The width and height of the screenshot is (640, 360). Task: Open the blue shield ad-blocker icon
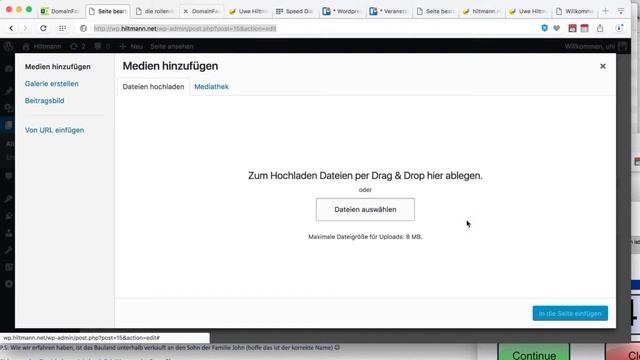point(544,28)
